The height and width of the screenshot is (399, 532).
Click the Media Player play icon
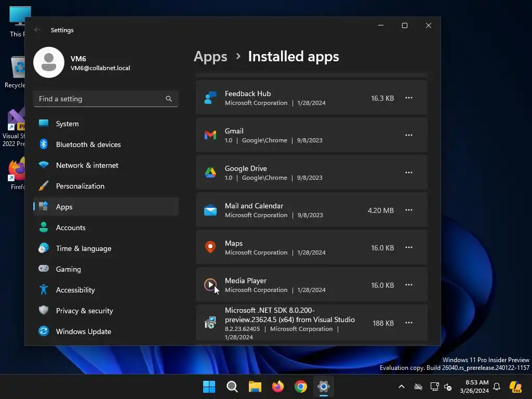(x=210, y=284)
